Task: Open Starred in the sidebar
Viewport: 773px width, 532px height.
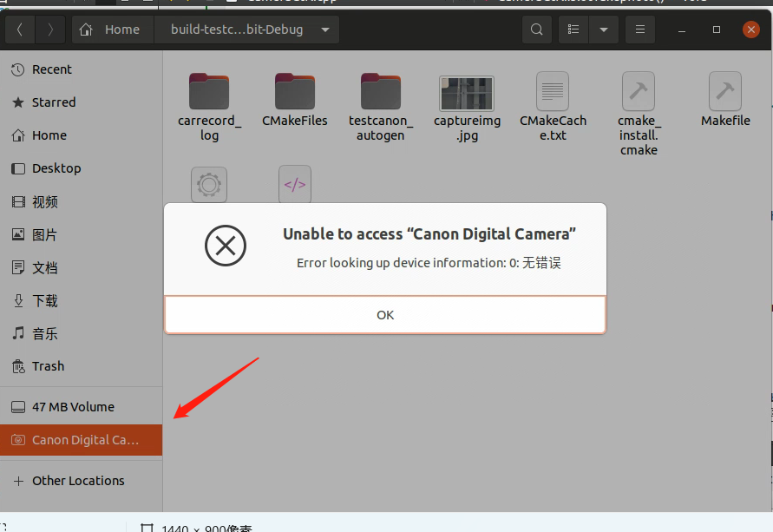Action: (x=81, y=102)
